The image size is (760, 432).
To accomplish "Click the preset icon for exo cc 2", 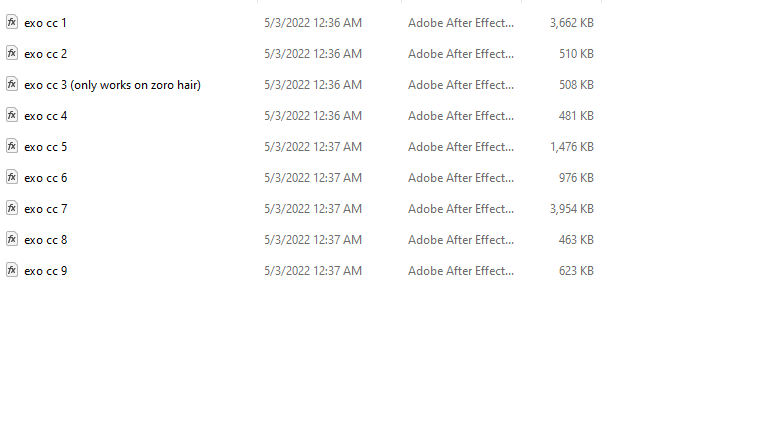I will pos(12,53).
